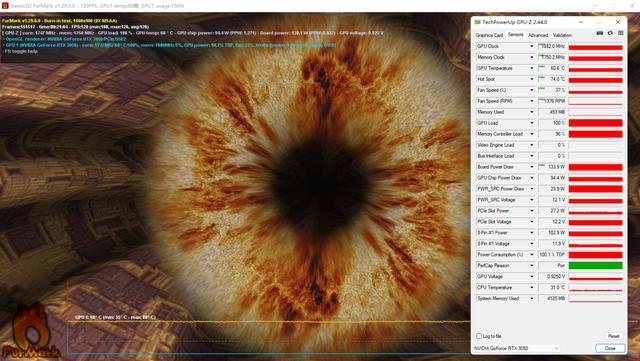Open the GPU Clock sensor dropdown

click(x=531, y=47)
